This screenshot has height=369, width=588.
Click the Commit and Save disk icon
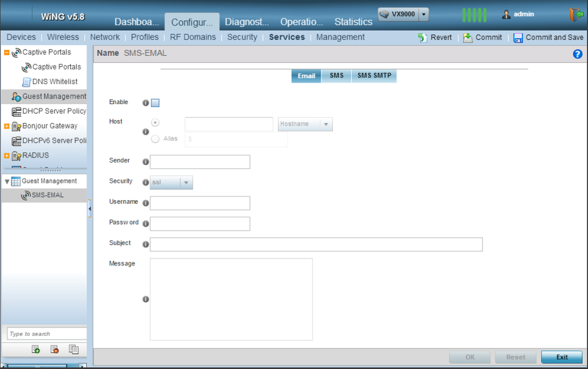click(518, 38)
